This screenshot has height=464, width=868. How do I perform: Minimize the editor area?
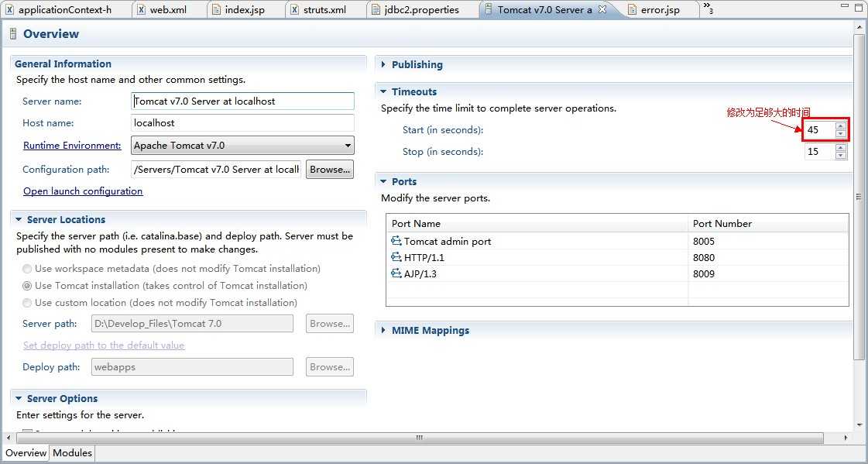844,5
